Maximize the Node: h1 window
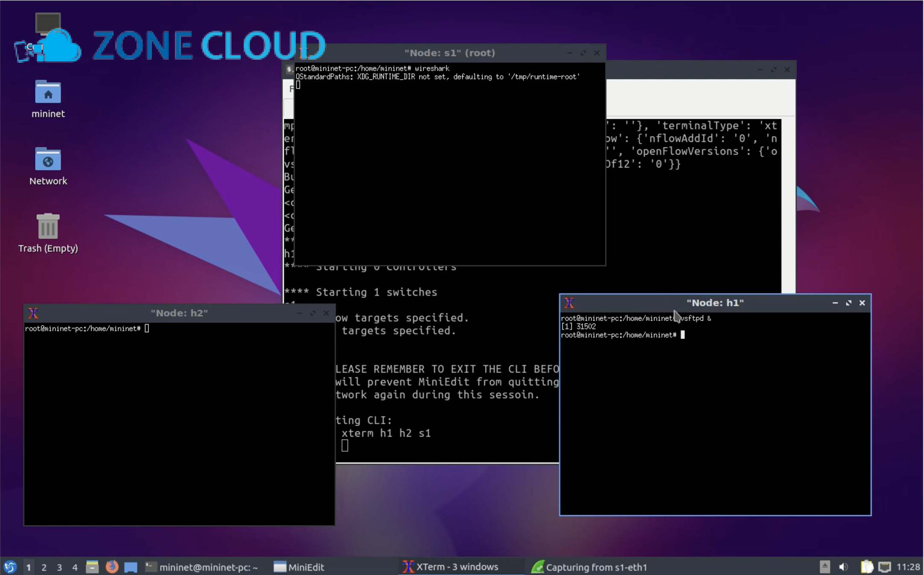This screenshot has width=924, height=575. (x=849, y=303)
